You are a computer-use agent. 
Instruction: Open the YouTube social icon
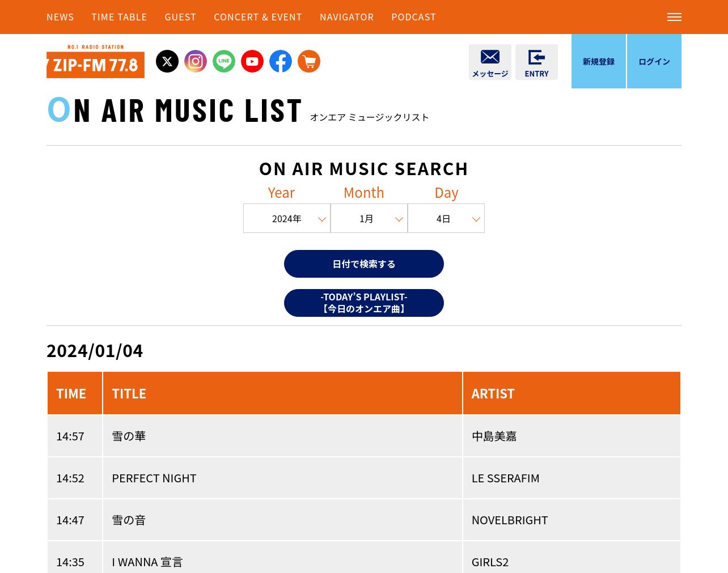(252, 61)
